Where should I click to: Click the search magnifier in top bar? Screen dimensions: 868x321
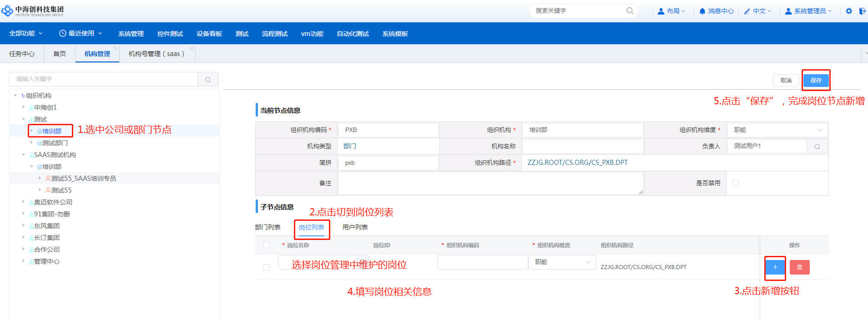(x=630, y=10)
